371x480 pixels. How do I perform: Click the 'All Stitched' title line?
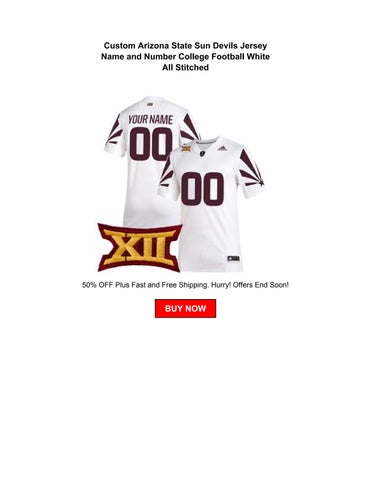tap(185, 67)
